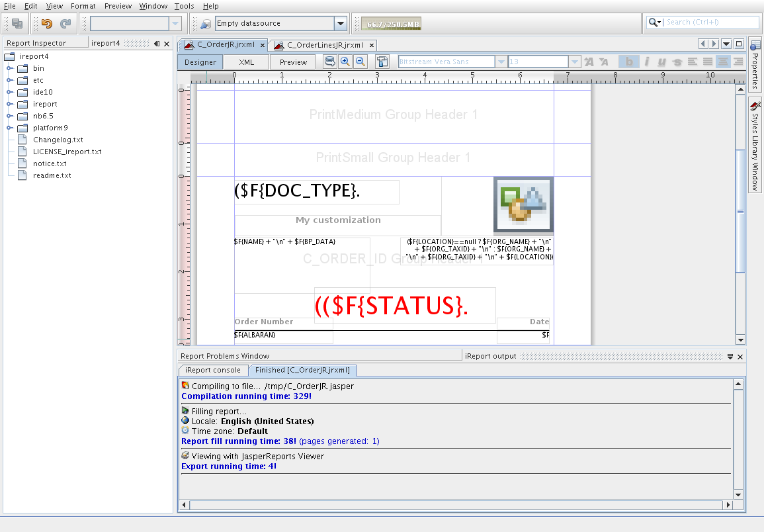Click the undo arrow in toolbar
The height and width of the screenshot is (532, 764).
pos(46,24)
